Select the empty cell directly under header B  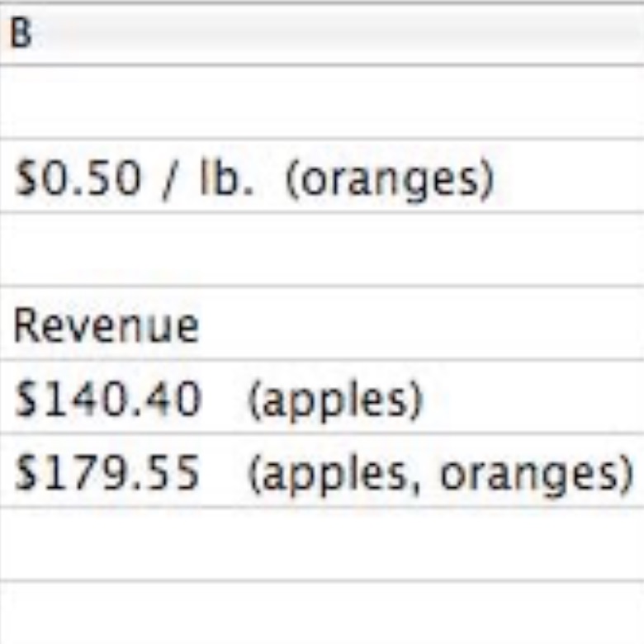pos(322,102)
